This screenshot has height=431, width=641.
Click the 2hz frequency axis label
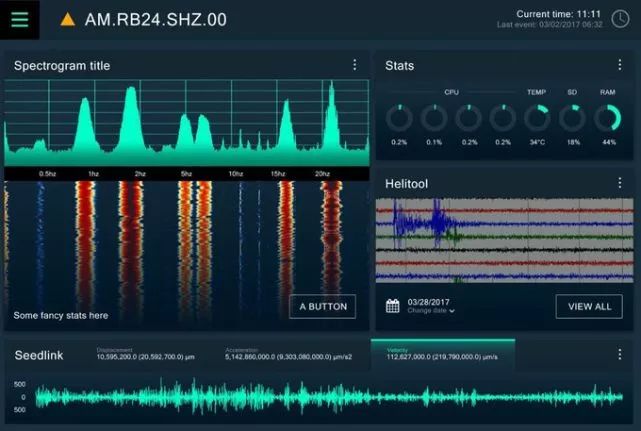[140, 174]
